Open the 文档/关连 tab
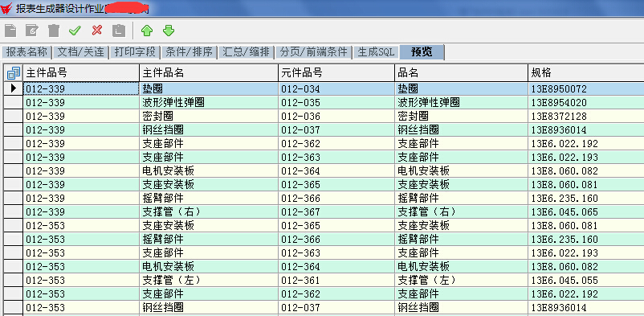 point(81,51)
